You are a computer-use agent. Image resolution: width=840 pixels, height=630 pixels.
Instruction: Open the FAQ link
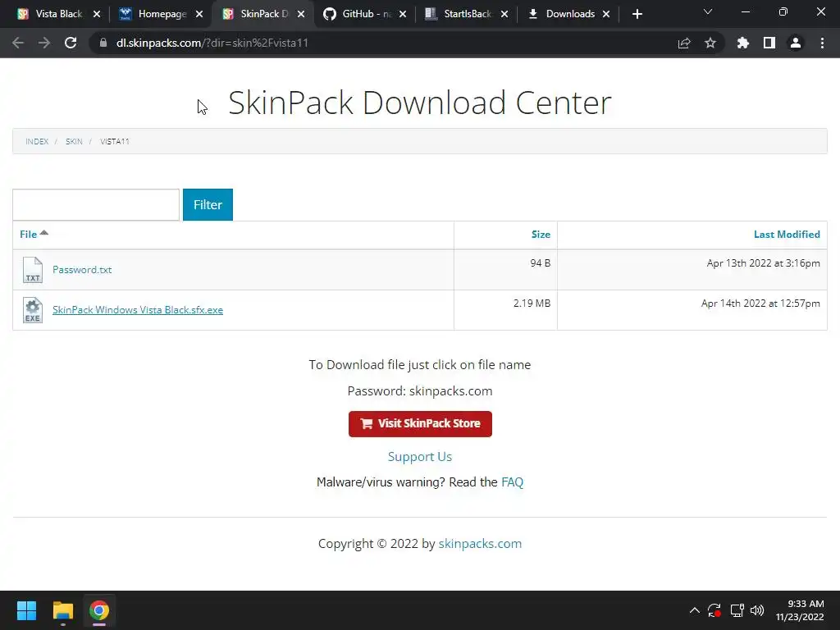coord(512,482)
